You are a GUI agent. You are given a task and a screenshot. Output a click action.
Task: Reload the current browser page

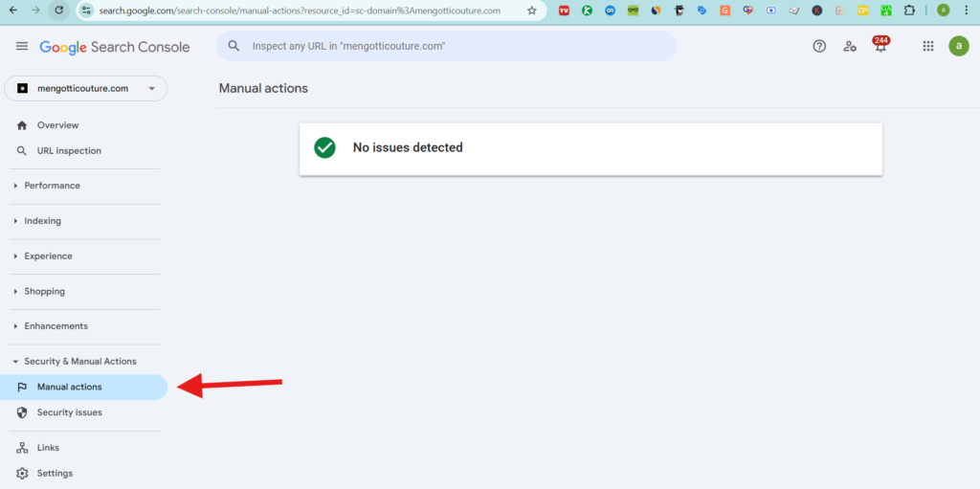coord(58,10)
